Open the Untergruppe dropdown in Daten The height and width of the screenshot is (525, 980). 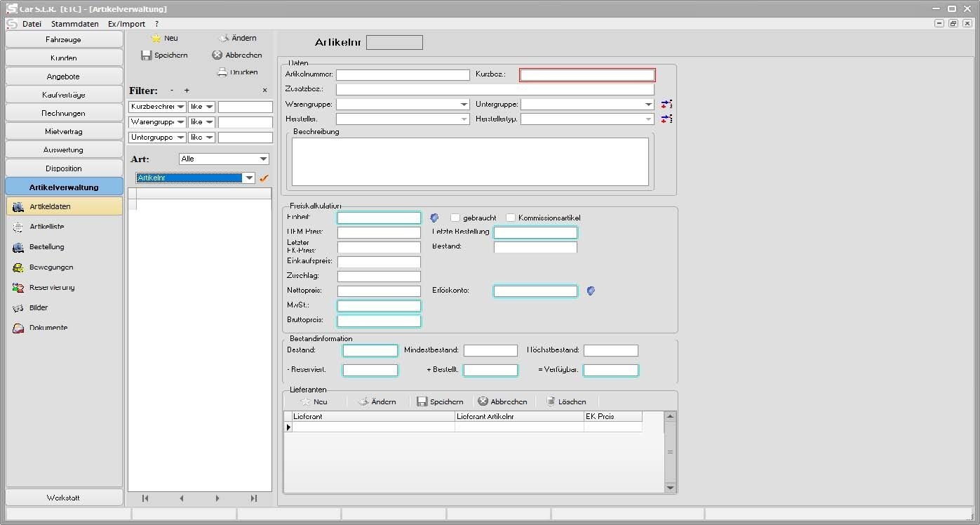[648, 105]
